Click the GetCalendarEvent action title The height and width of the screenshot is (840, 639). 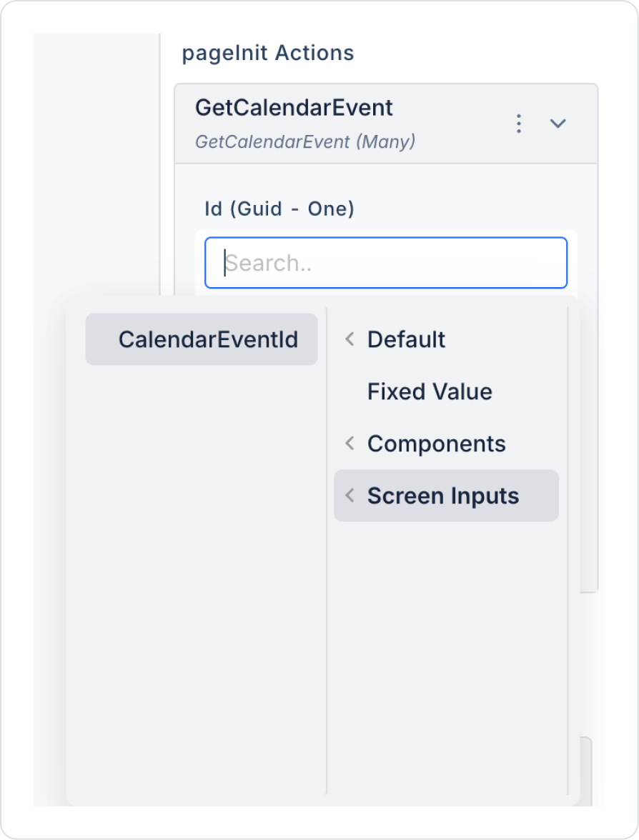click(294, 108)
